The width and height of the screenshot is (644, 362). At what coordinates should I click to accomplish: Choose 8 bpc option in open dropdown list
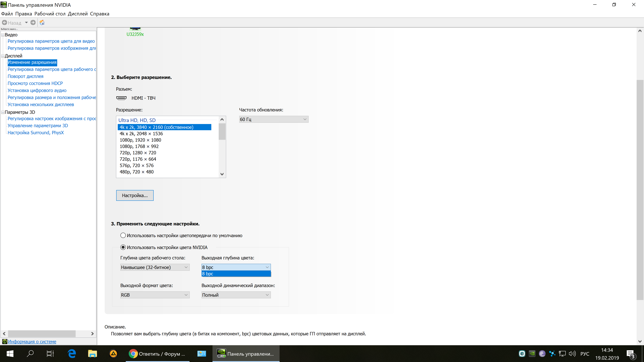click(236, 274)
